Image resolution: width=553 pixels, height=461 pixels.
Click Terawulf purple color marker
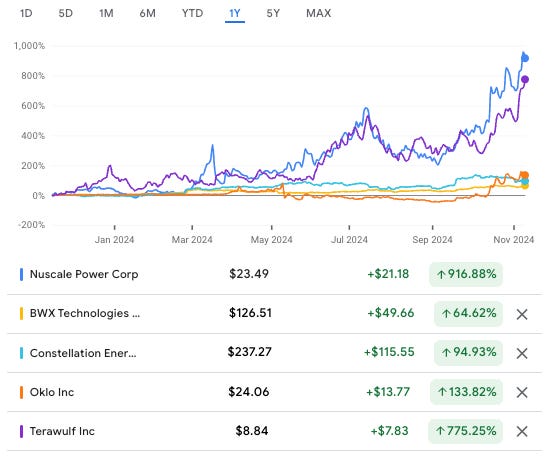[x=22, y=431]
